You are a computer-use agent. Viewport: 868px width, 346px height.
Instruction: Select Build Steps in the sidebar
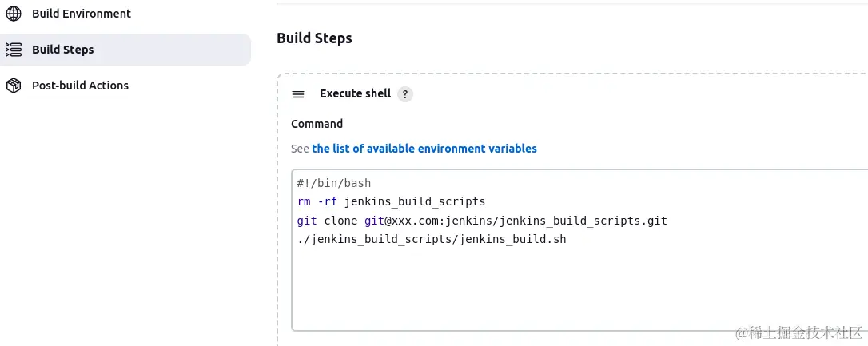tap(62, 50)
